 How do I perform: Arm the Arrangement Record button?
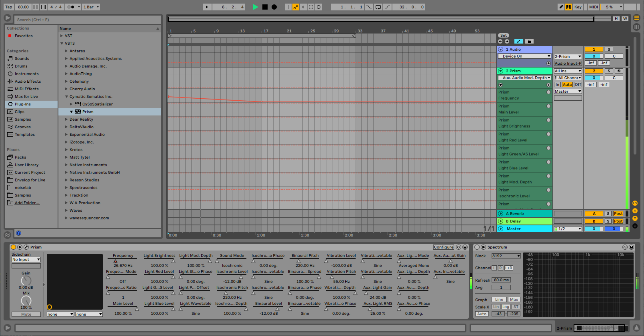pyautogui.click(x=274, y=7)
